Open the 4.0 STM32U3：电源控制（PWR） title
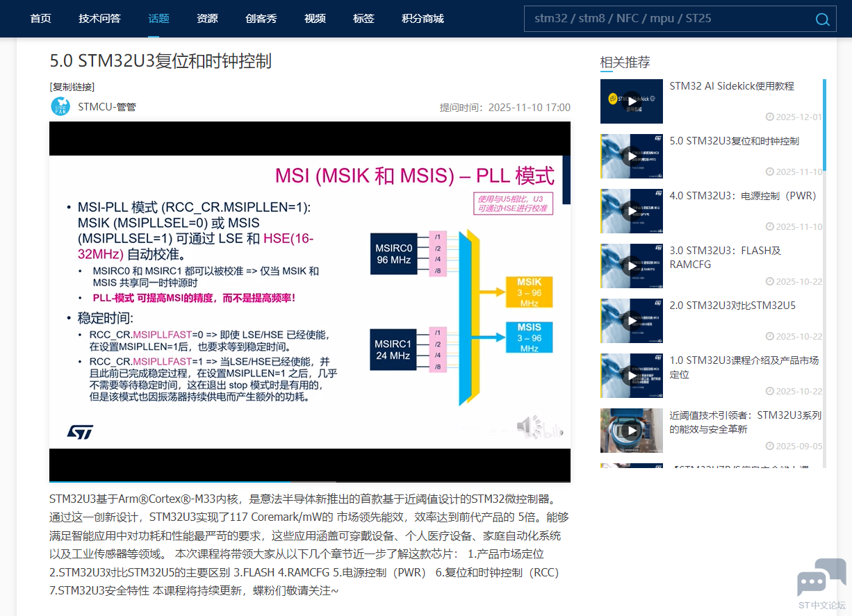852x616 pixels. coord(743,196)
